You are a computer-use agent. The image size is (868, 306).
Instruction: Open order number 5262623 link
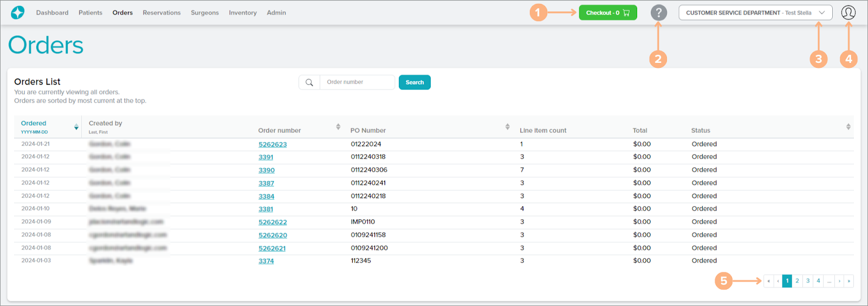[273, 144]
